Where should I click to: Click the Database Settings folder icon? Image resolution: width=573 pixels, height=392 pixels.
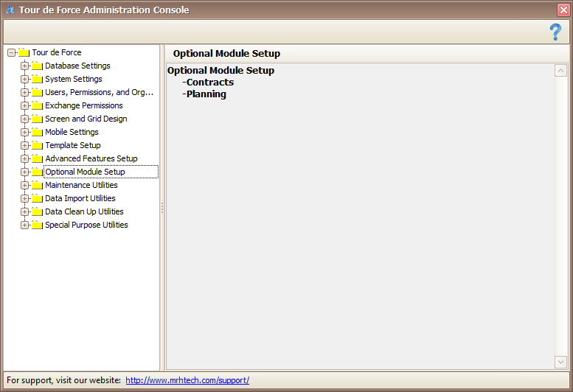pyautogui.click(x=38, y=66)
